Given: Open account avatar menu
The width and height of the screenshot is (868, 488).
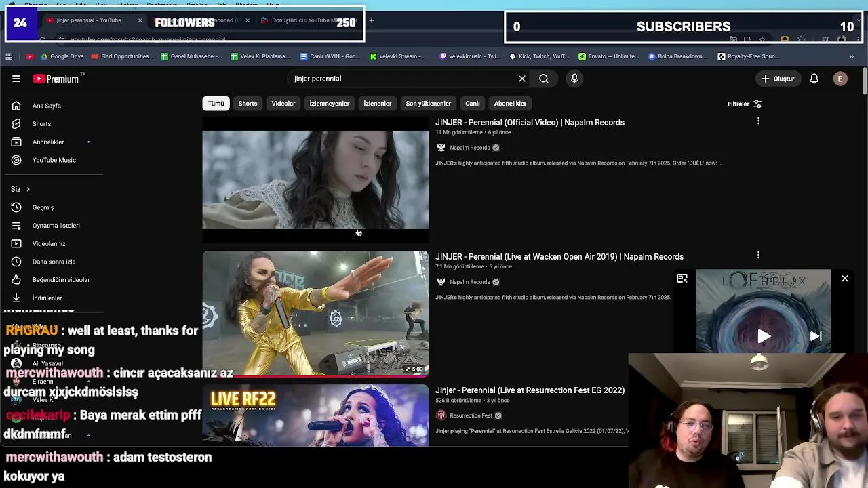Looking at the screenshot, I should point(840,79).
